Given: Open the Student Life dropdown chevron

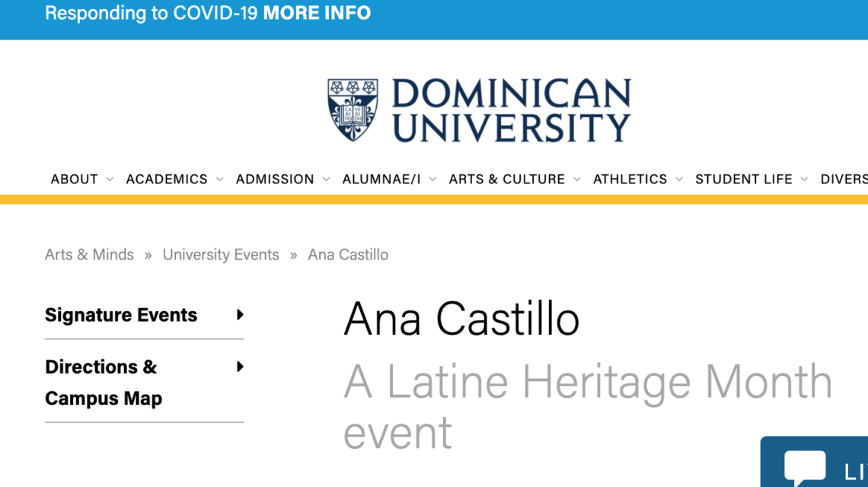Looking at the screenshot, I should coord(805,180).
